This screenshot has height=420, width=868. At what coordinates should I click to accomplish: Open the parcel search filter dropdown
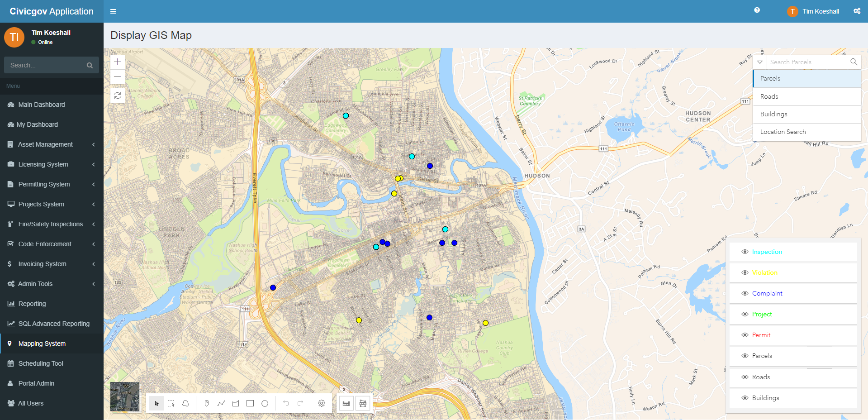click(759, 62)
